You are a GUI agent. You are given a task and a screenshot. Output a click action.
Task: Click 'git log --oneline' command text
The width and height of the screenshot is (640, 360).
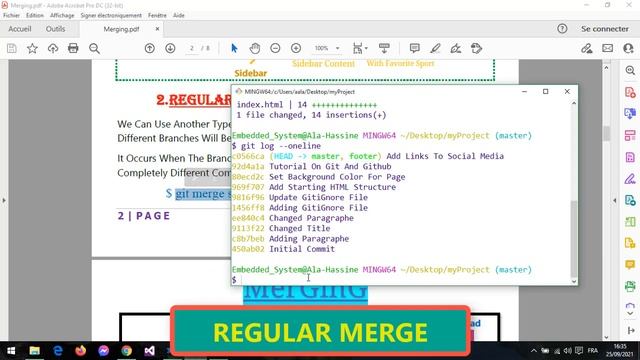point(281,146)
